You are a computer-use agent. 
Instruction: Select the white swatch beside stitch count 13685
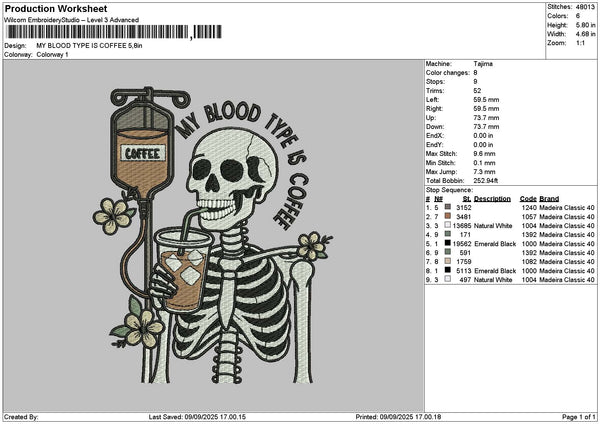(x=447, y=225)
